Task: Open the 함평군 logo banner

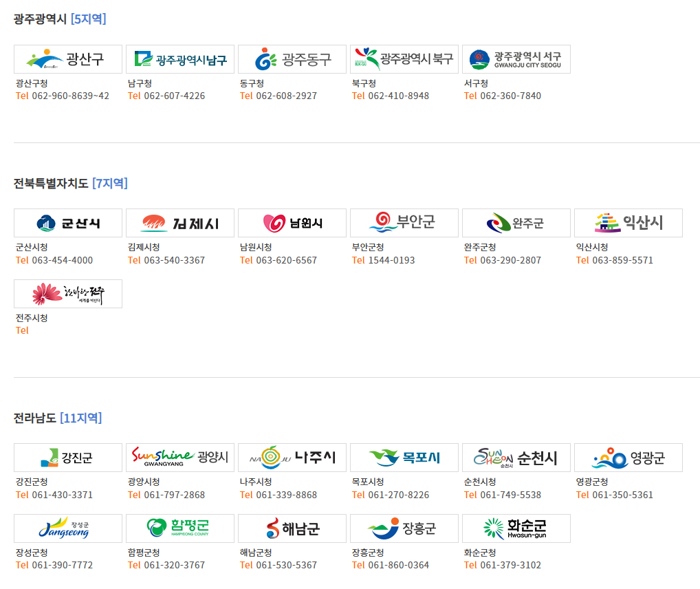Action: (x=180, y=528)
